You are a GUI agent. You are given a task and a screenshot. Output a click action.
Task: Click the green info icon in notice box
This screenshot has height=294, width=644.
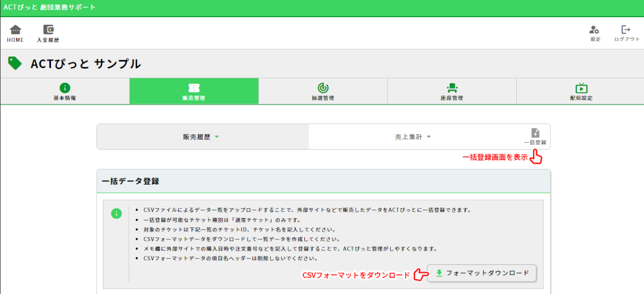coord(116,214)
